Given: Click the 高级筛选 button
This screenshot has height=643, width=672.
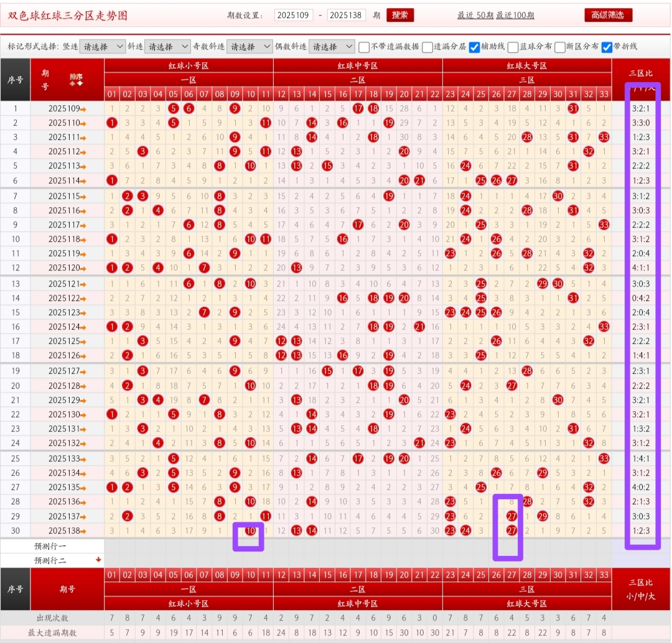Looking at the screenshot, I should click(607, 15).
